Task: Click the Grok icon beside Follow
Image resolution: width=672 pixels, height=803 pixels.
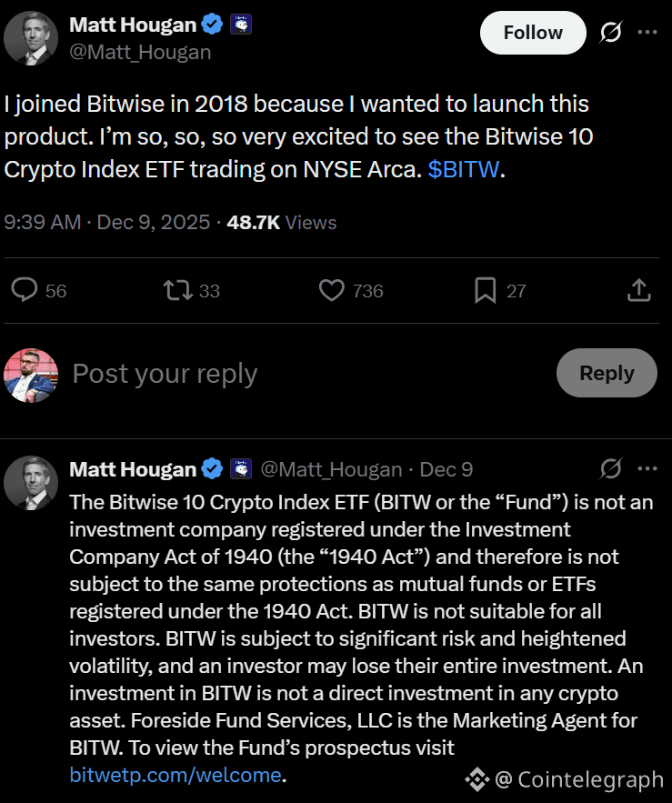Action: coord(611,33)
